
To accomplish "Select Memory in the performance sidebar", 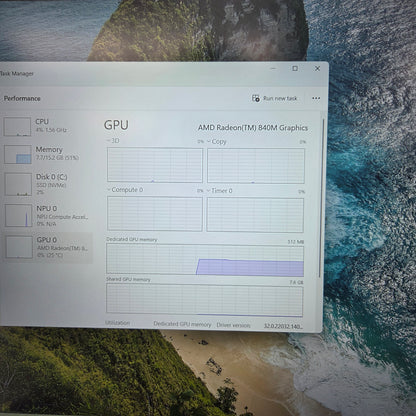I will click(x=47, y=154).
